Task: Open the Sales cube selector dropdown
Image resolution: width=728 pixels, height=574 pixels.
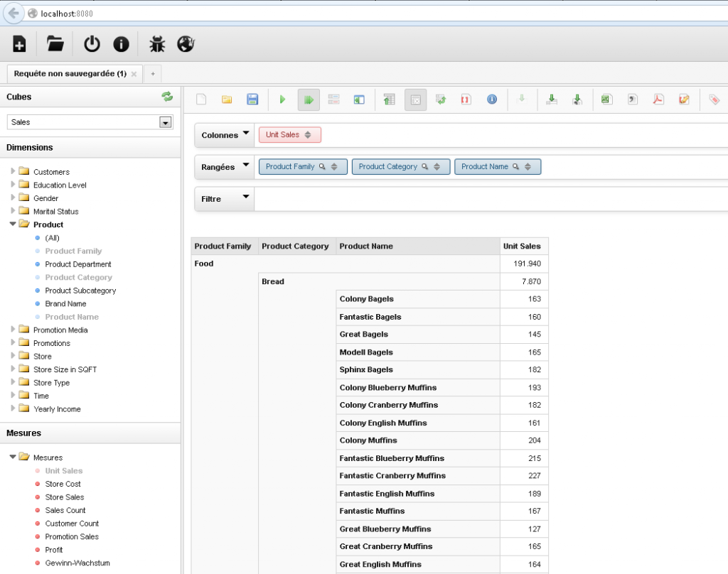Action: click(165, 121)
